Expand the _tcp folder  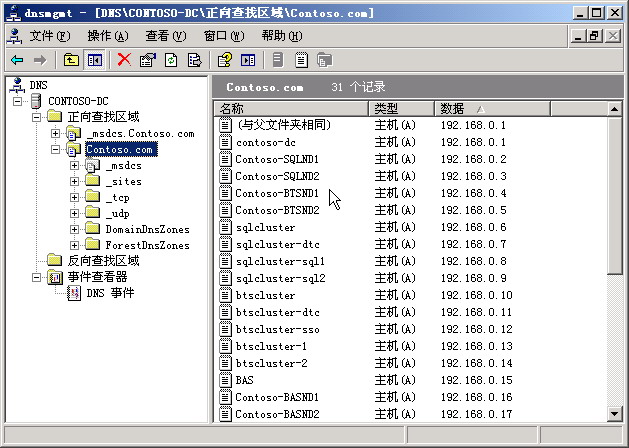pyautogui.click(x=74, y=197)
